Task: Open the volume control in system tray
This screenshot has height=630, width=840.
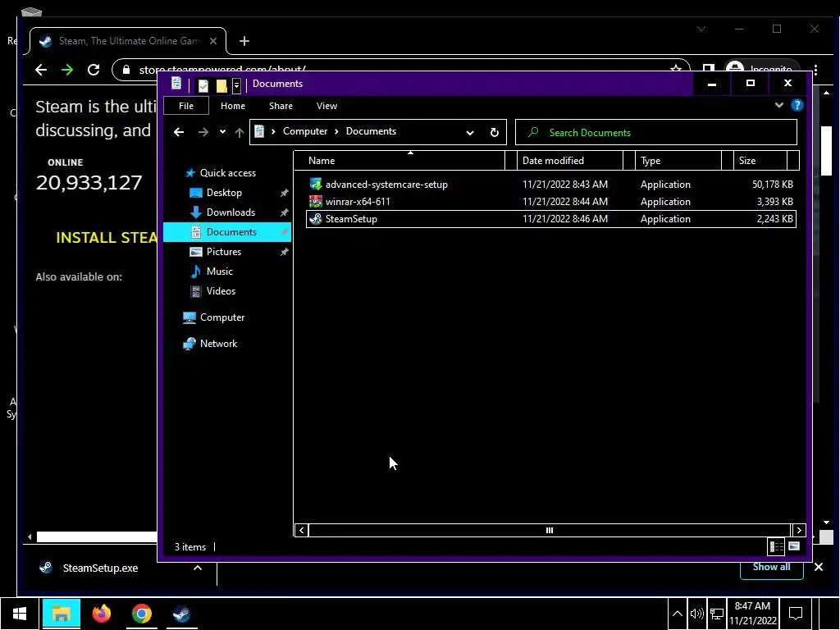Action: [x=696, y=614]
